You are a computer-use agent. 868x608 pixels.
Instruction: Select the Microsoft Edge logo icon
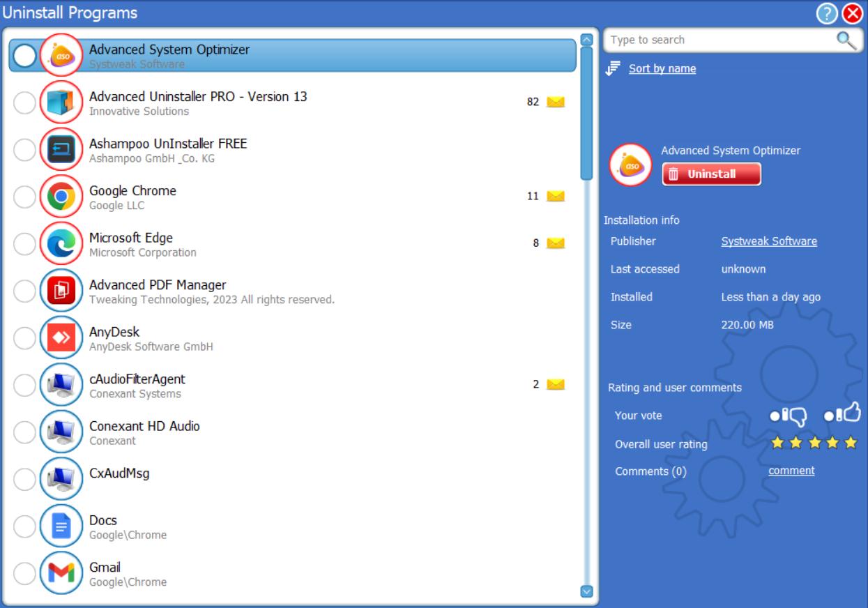click(61, 243)
